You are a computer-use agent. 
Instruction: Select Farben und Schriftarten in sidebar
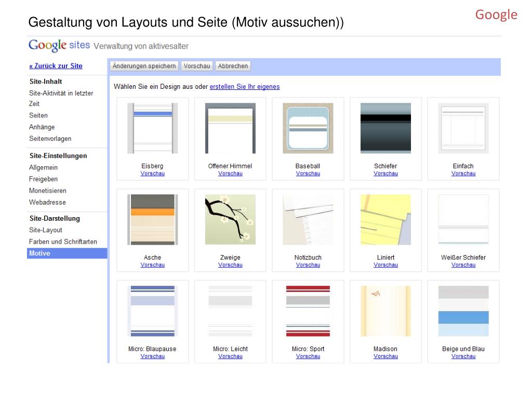tap(63, 242)
